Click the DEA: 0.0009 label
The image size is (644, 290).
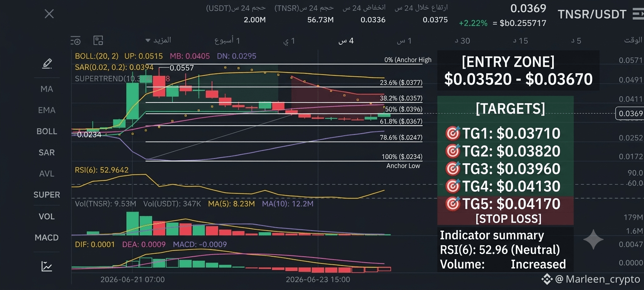point(144,244)
